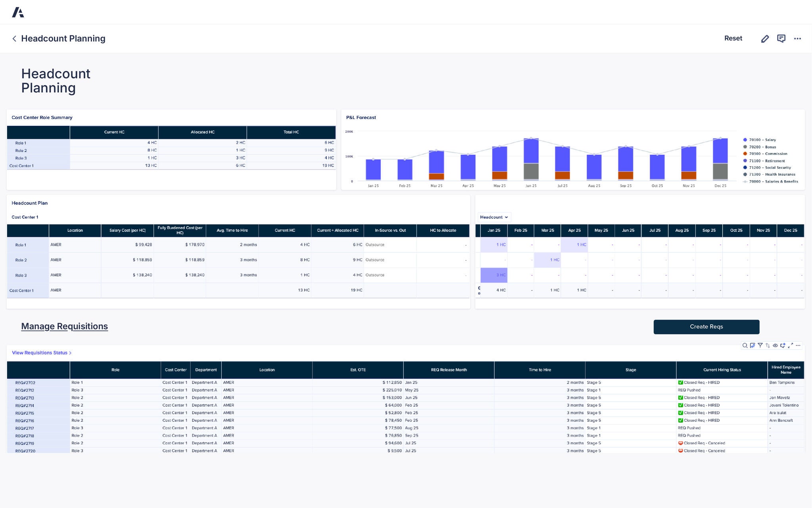Open the top-right ellipsis menu

(798, 38)
